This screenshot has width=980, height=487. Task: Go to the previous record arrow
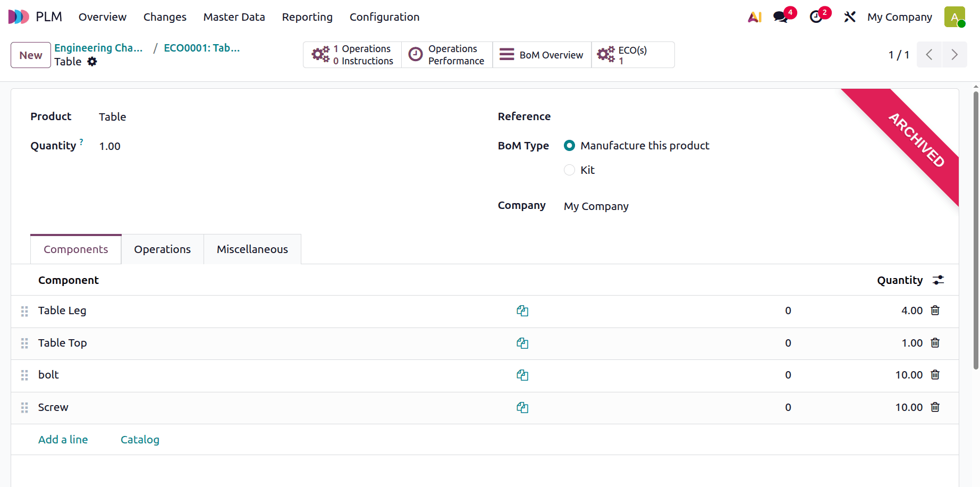click(x=930, y=55)
